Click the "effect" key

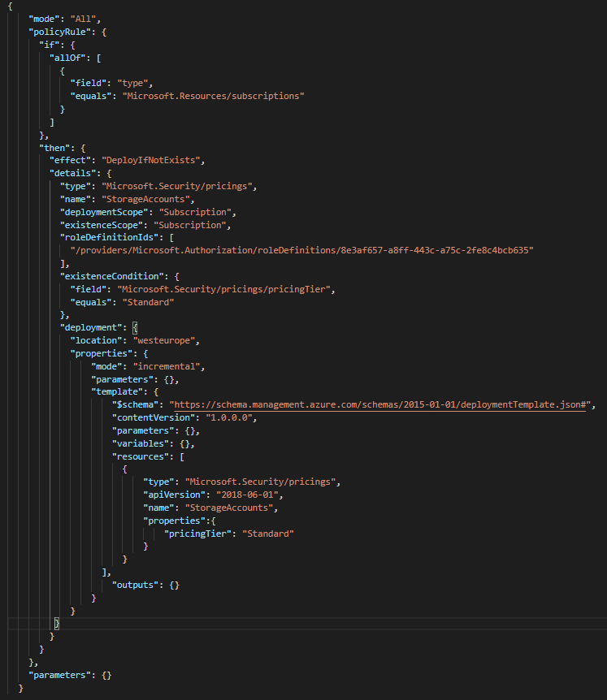point(70,160)
